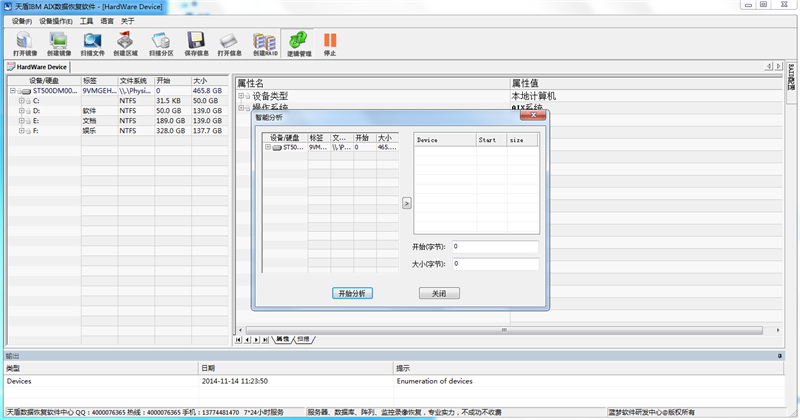Click the app icon in the title bar
This screenshot has height=420, width=800.
tap(8, 7)
